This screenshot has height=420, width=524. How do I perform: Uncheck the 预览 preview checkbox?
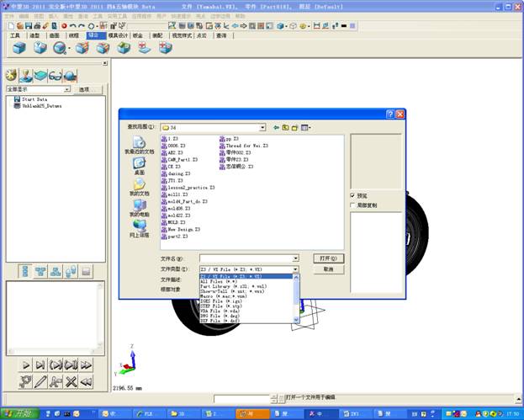(x=352, y=195)
